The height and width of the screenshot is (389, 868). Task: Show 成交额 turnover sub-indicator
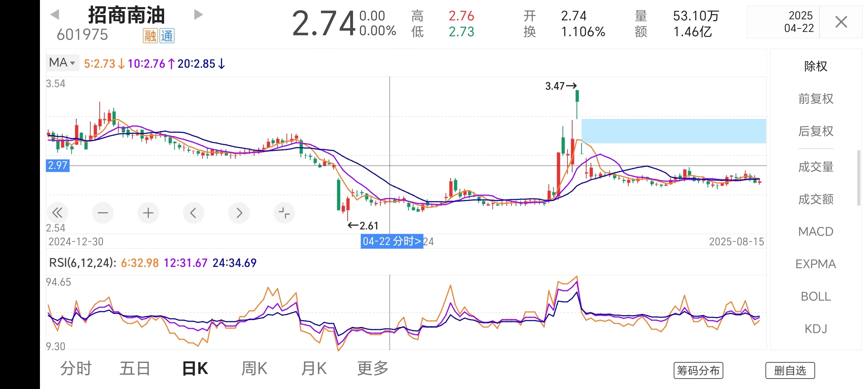pyautogui.click(x=816, y=199)
